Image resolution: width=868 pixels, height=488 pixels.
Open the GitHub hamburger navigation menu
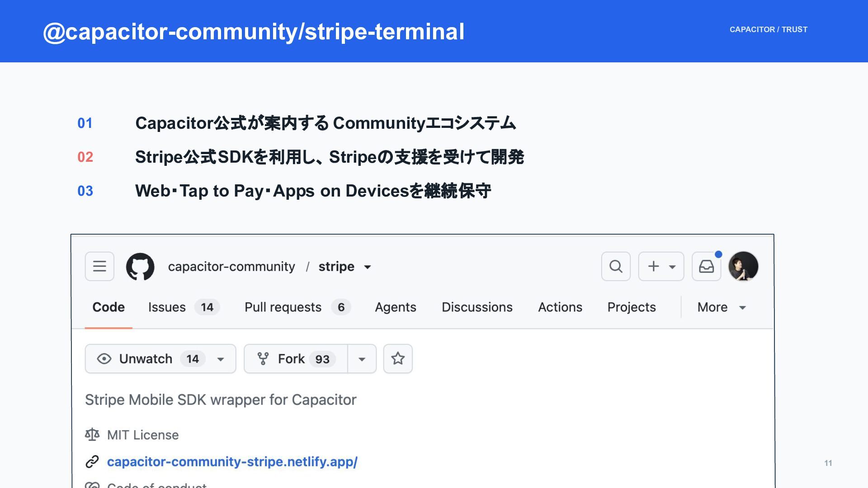coord(99,266)
